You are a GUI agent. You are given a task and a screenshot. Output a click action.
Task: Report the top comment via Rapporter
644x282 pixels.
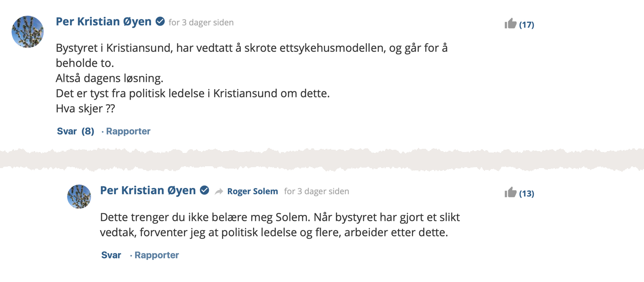coord(128,131)
